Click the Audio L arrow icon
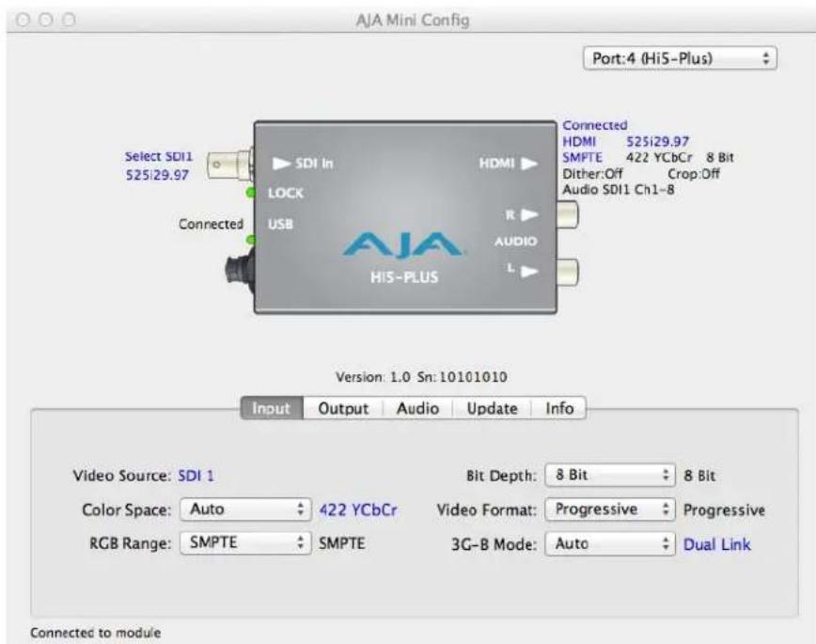The image size is (816, 644). [x=529, y=272]
